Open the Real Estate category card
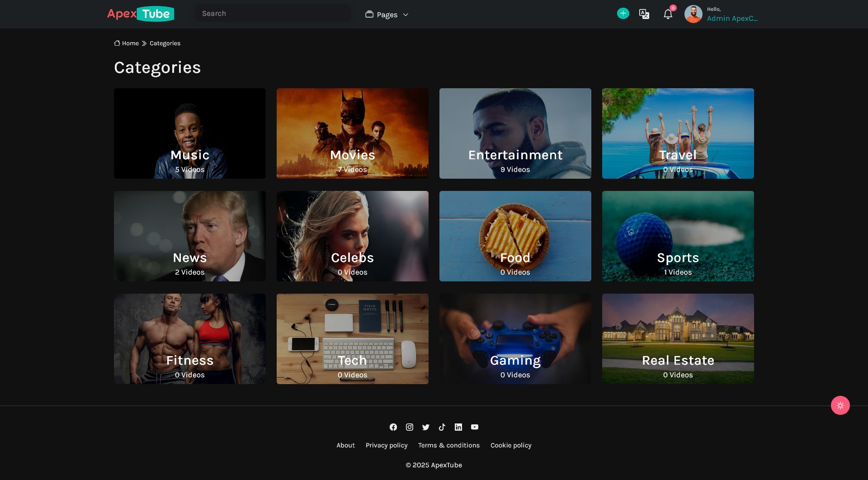Viewport: 868px width, 480px height. click(678, 339)
